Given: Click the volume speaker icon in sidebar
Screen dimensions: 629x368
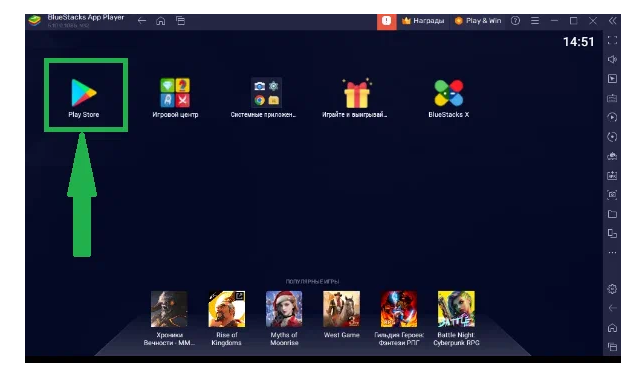Looking at the screenshot, I should [x=612, y=59].
